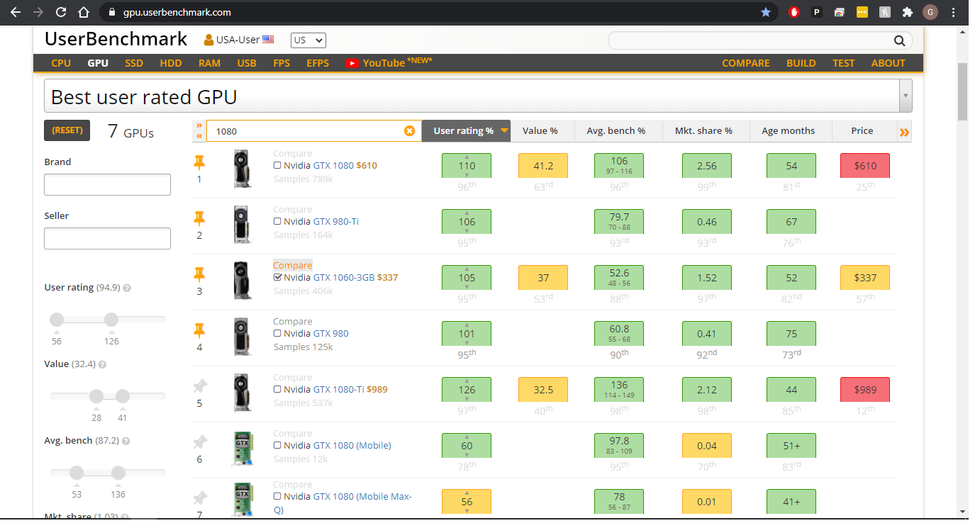Check the GTX 1080 compare checkbox

click(277, 166)
